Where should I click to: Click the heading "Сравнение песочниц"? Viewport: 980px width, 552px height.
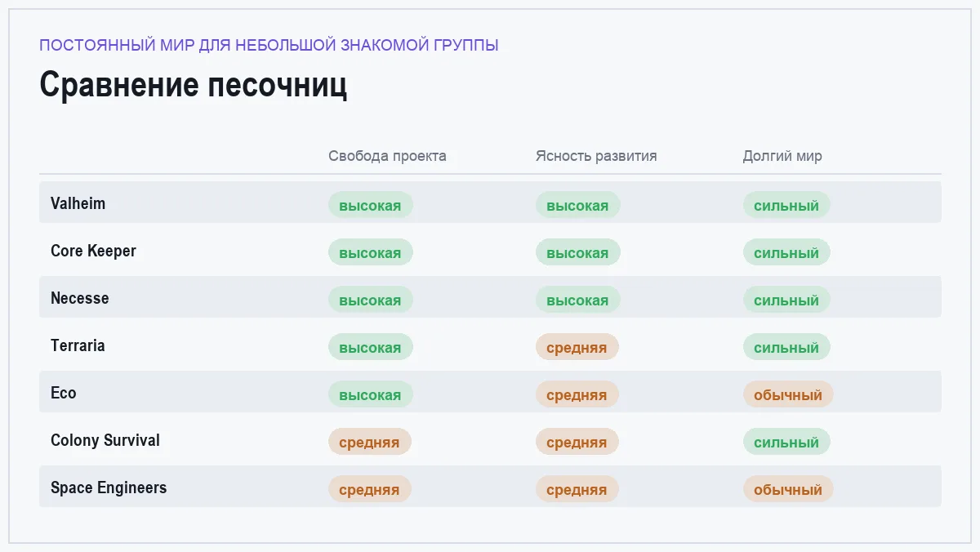click(x=194, y=85)
